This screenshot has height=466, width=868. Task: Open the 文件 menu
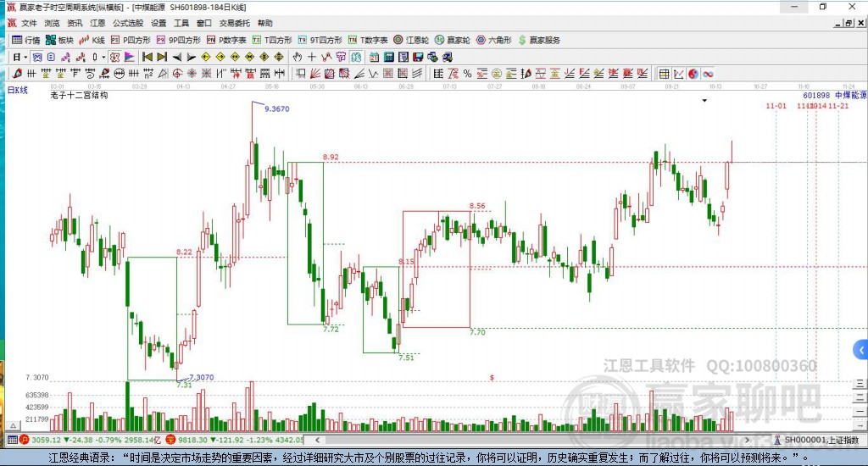[29, 23]
